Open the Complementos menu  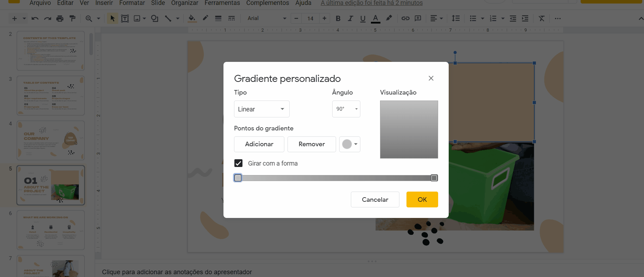pos(268,3)
